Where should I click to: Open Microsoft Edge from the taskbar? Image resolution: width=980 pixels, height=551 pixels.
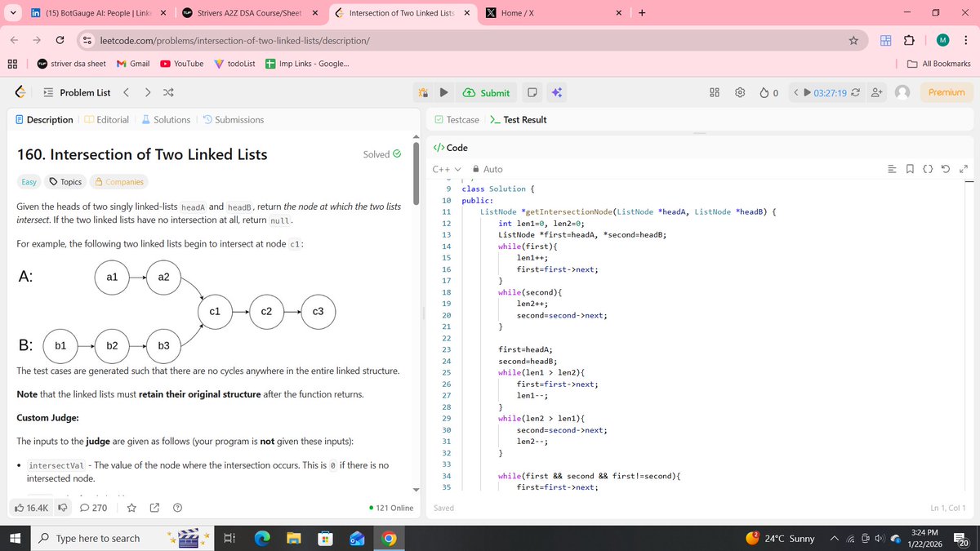[262, 539]
